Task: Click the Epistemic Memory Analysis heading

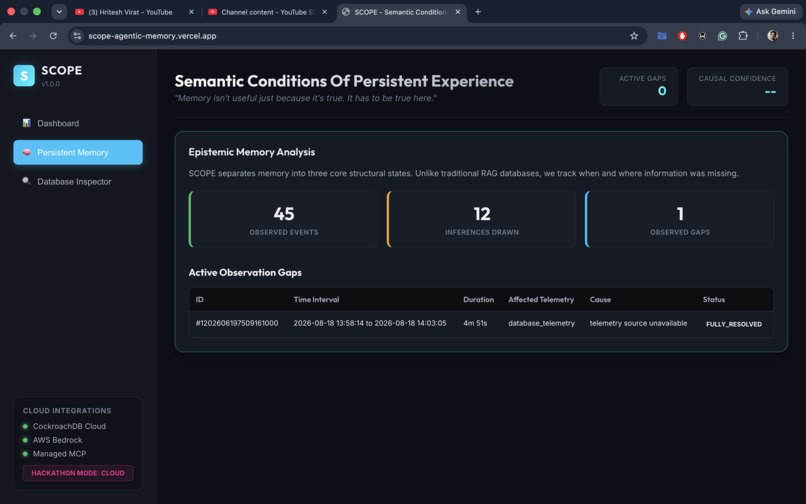Action: coord(251,152)
